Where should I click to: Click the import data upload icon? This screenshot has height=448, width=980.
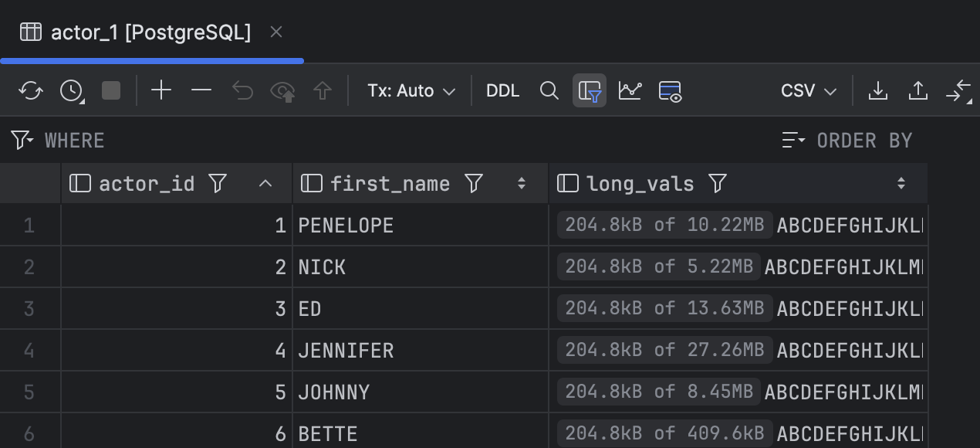click(x=917, y=91)
